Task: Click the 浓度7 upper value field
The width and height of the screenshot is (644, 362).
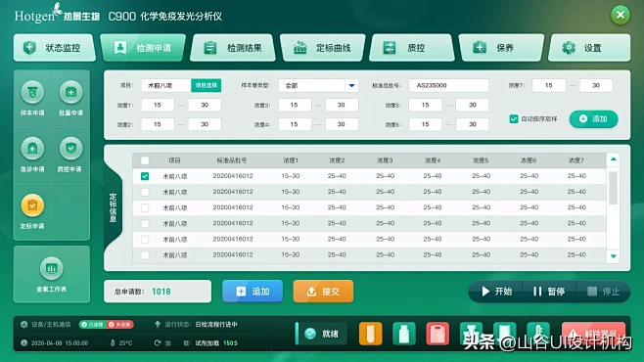Action: coord(596,85)
